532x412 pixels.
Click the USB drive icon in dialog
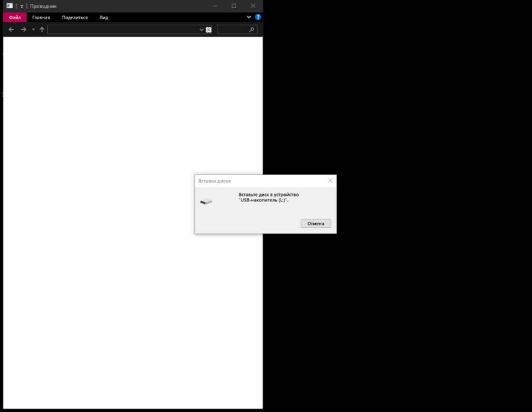pyautogui.click(x=206, y=201)
